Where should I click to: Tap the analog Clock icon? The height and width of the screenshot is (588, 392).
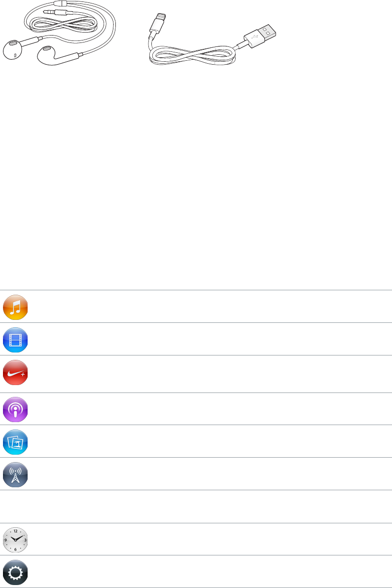[x=15, y=539]
